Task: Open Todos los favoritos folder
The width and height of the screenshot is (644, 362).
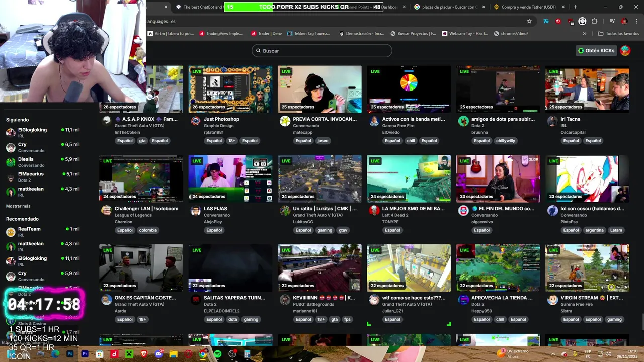Action: tap(618, 34)
